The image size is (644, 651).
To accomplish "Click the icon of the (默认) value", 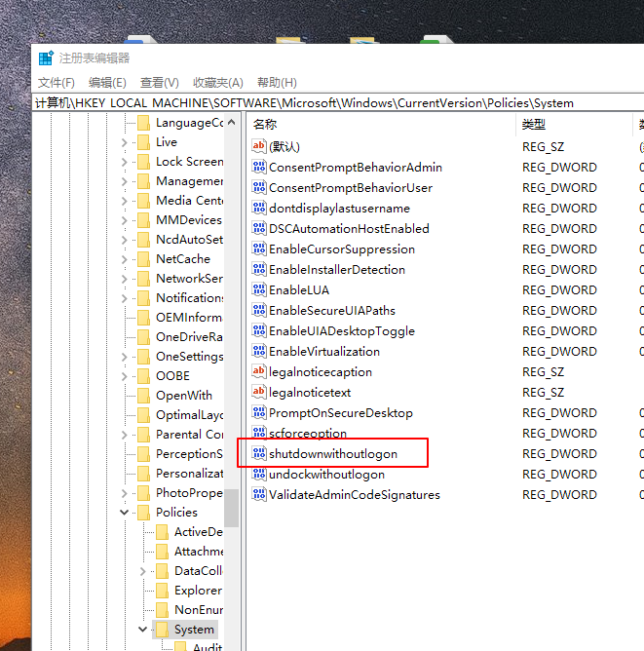I will (x=259, y=146).
